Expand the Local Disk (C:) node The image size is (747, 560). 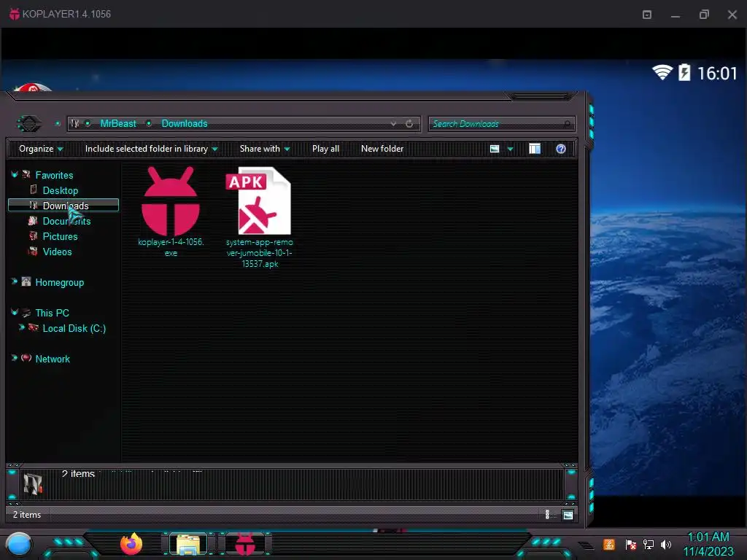(21, 327)
